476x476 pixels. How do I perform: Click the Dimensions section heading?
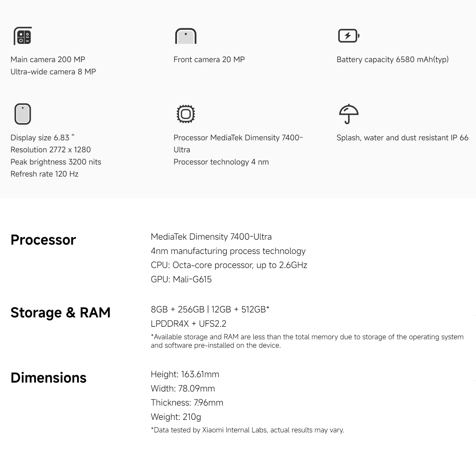(49, 378)
